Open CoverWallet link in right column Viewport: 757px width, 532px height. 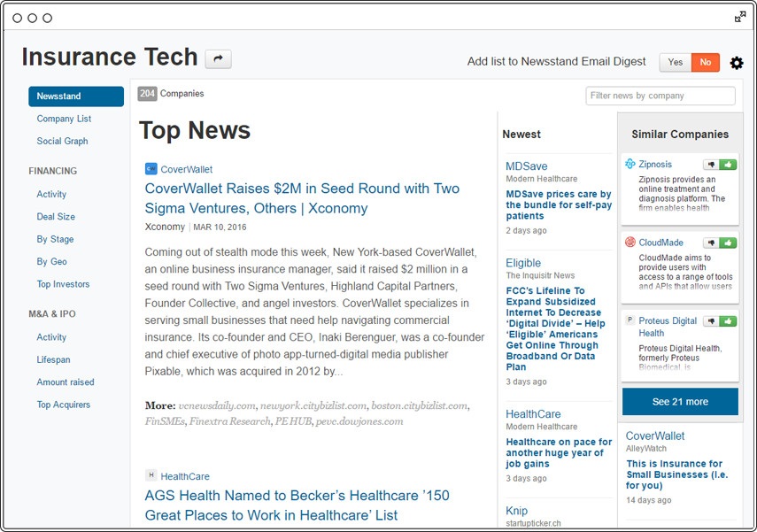click(x=655, y=436)
